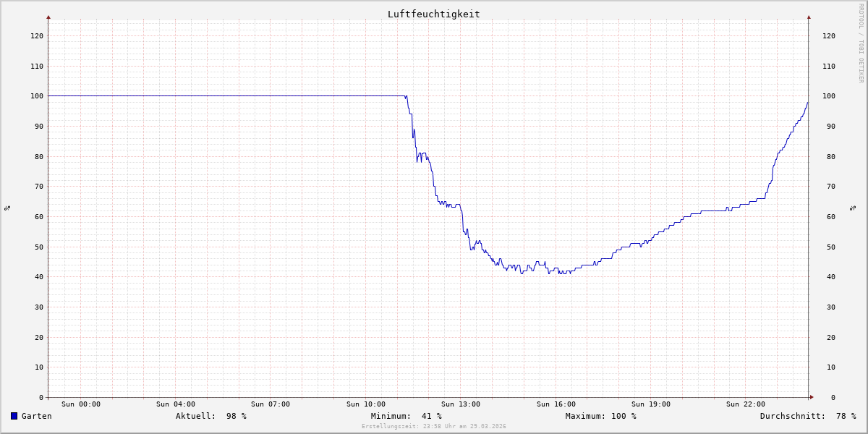Select the left axis percent unit symbol
Screen dimensions: 868x434
coord(7,208)
